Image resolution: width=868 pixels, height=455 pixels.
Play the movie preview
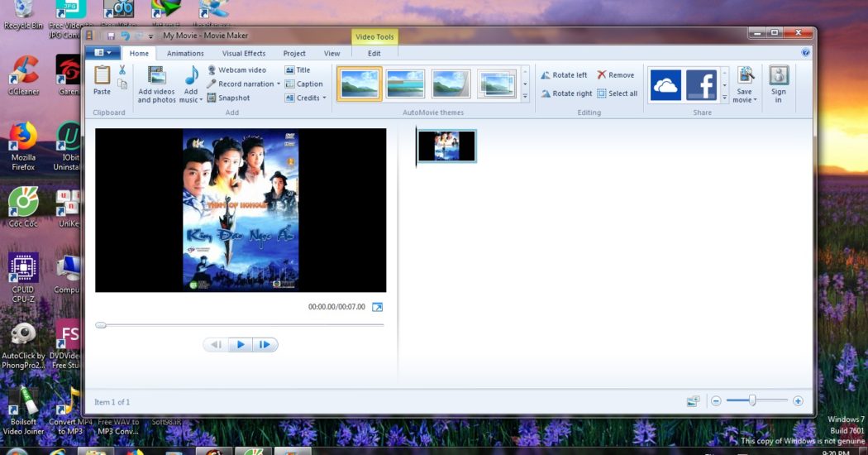click(x=241, y=345)
